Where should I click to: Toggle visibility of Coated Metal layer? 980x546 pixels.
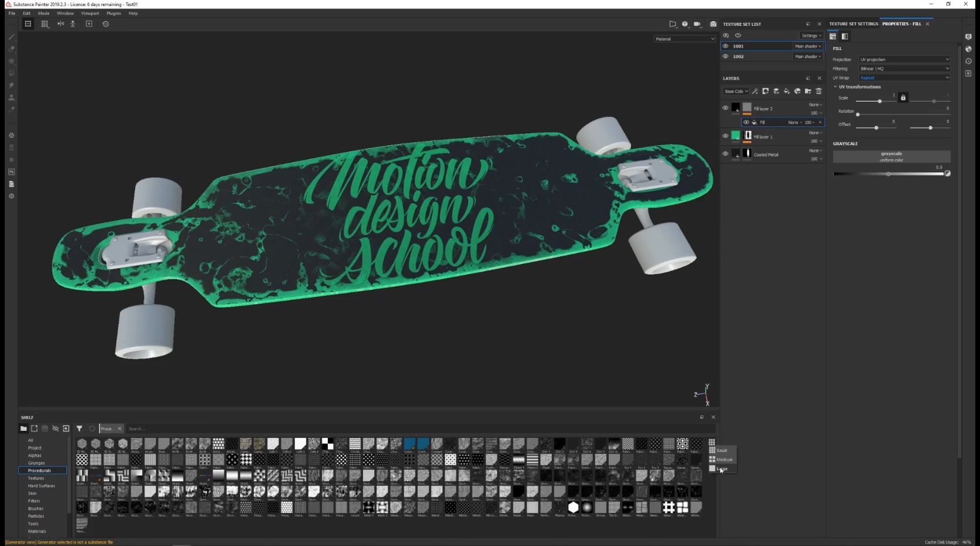pos(726,154)
